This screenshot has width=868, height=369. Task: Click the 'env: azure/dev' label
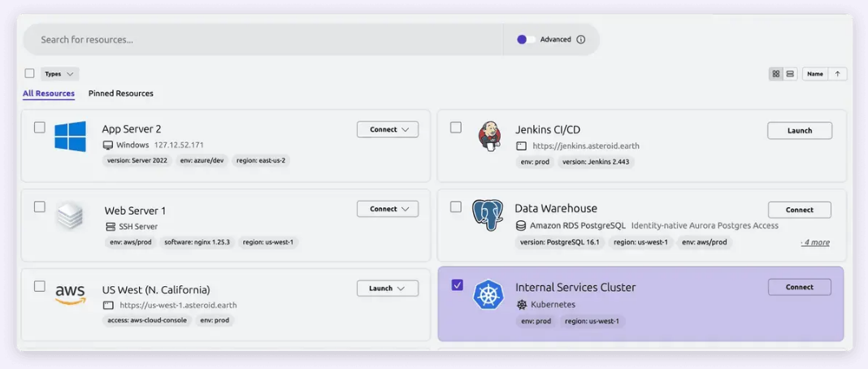point(202,160)
